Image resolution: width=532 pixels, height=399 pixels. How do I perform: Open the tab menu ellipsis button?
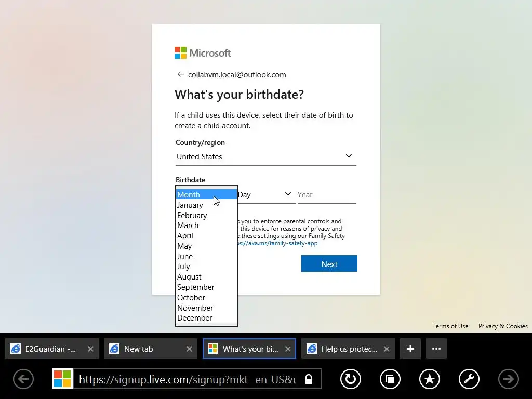(x=436, y=349)
